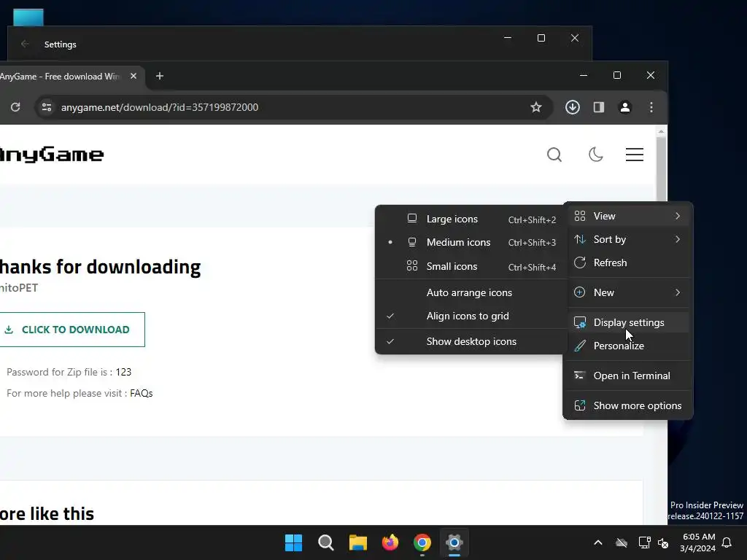Maximize the Settings window
The image size is (747, 560).
[x=541, y=38]
